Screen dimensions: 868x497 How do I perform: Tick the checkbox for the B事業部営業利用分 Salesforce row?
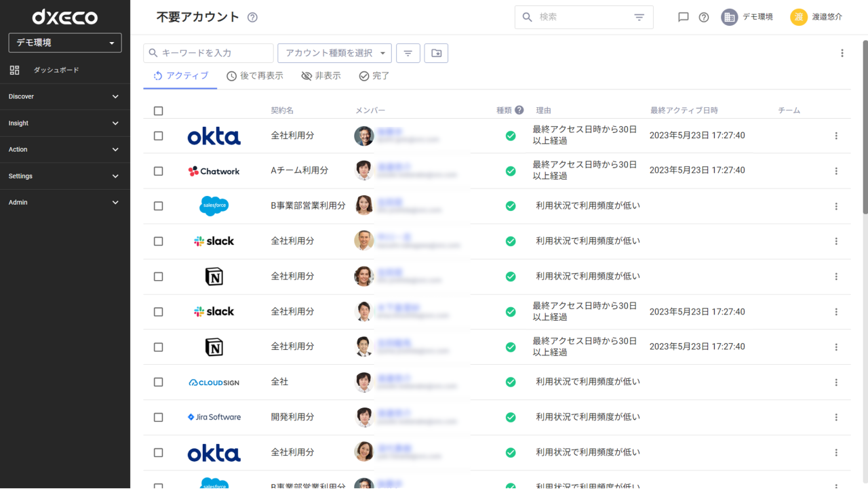coord(159,206)
